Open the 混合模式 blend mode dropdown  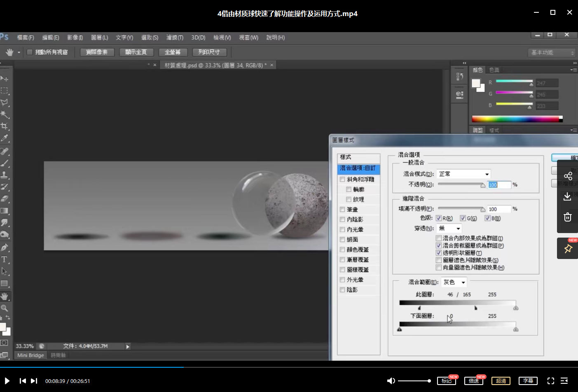click(463, 174)
